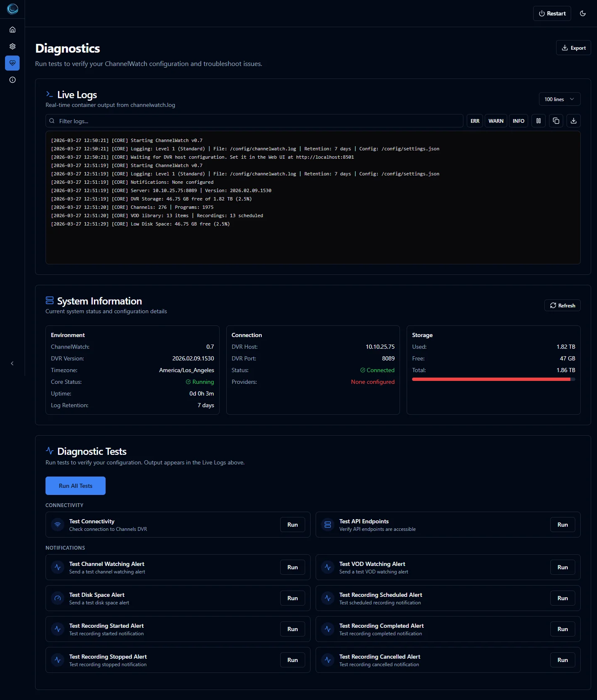Toggle the WARN log filter
This screenshot has width=597, height=700.
[496, 121]
